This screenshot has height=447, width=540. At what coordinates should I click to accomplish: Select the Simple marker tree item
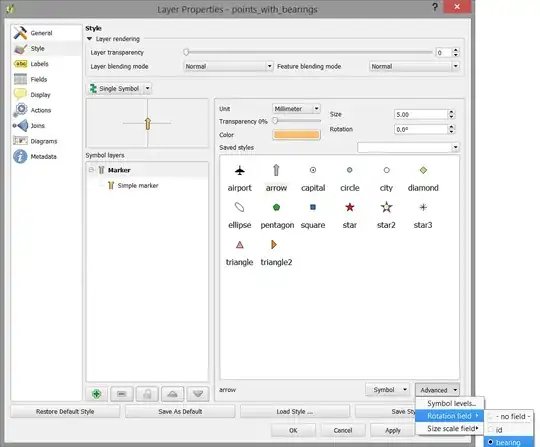[x=138, y=186]
